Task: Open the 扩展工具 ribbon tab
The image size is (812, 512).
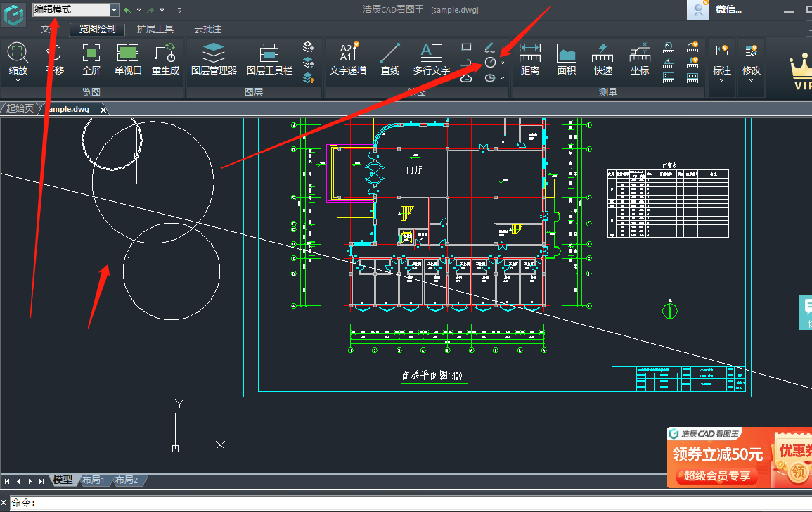Action: (155, 29)
